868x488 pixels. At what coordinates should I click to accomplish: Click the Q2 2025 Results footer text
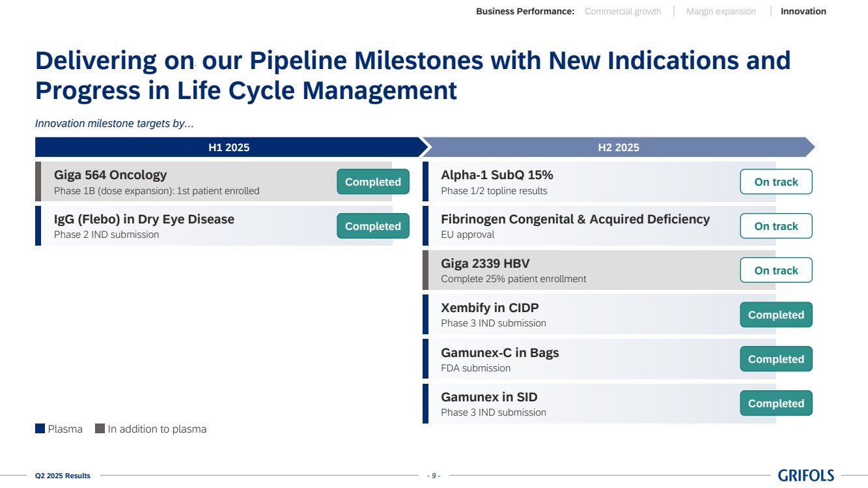63,476
